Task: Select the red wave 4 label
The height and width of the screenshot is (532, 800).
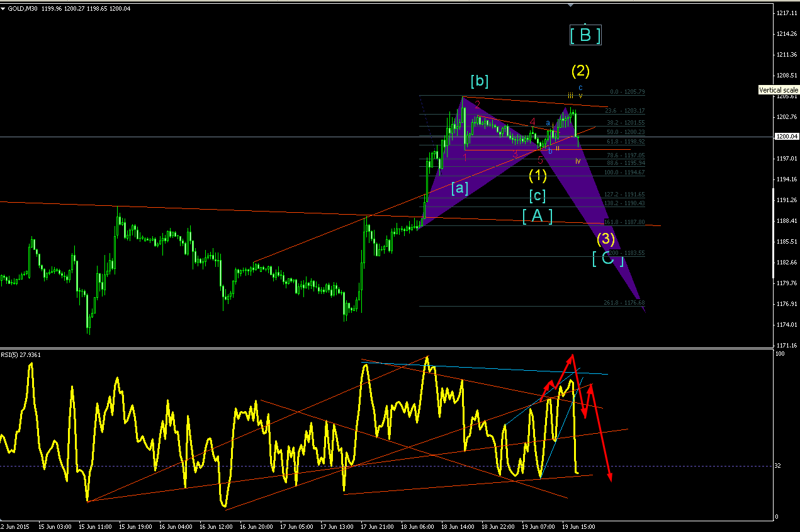Action: pyautogui.click(x=532, y=122)
